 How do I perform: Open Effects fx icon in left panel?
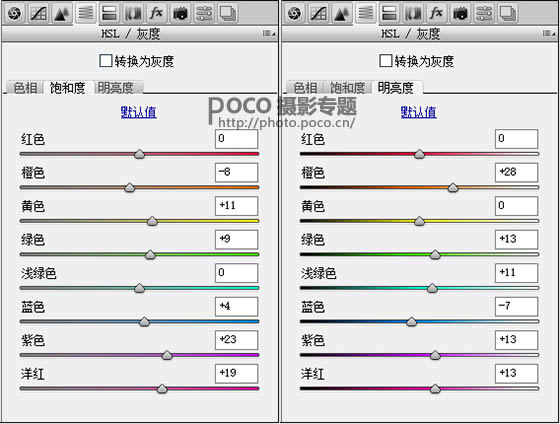point(156,13)
